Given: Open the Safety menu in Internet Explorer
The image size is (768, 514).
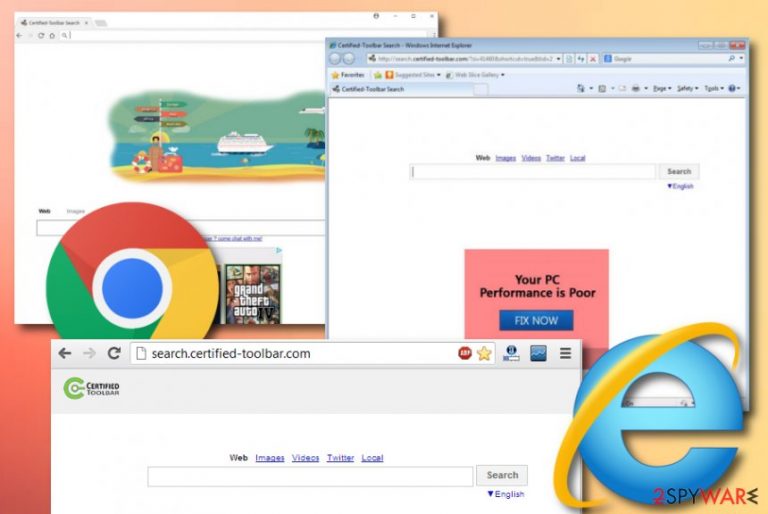Looking at the screenshot, I should tap(688, 88).
